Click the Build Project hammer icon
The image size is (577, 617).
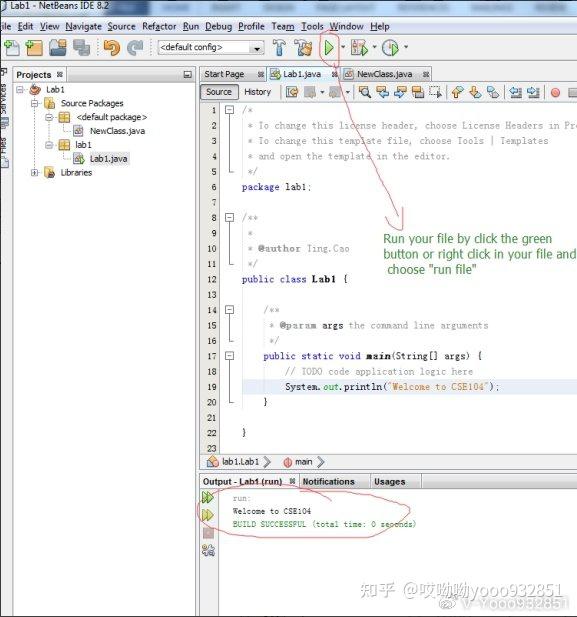[279, 48]
